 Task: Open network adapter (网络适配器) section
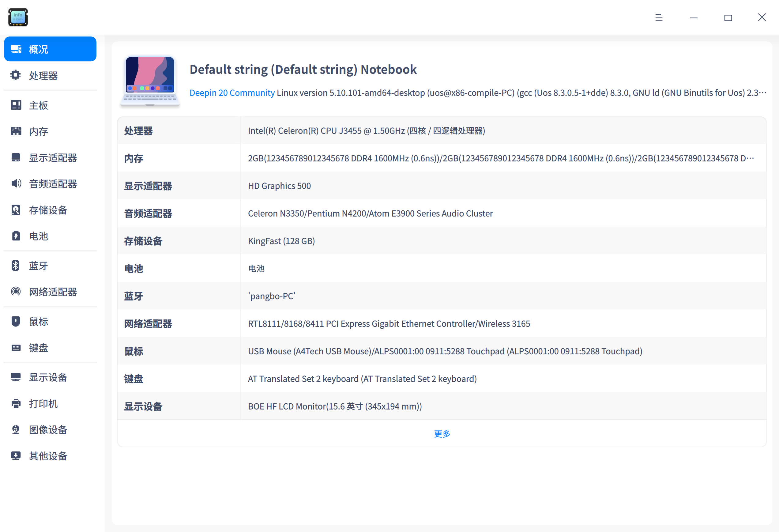53,292
